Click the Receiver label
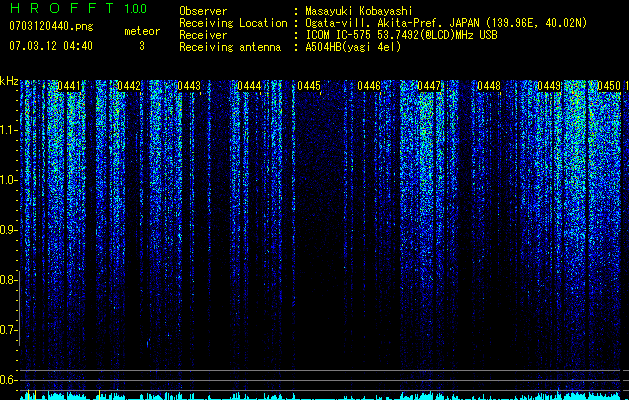 pos(203,35)
